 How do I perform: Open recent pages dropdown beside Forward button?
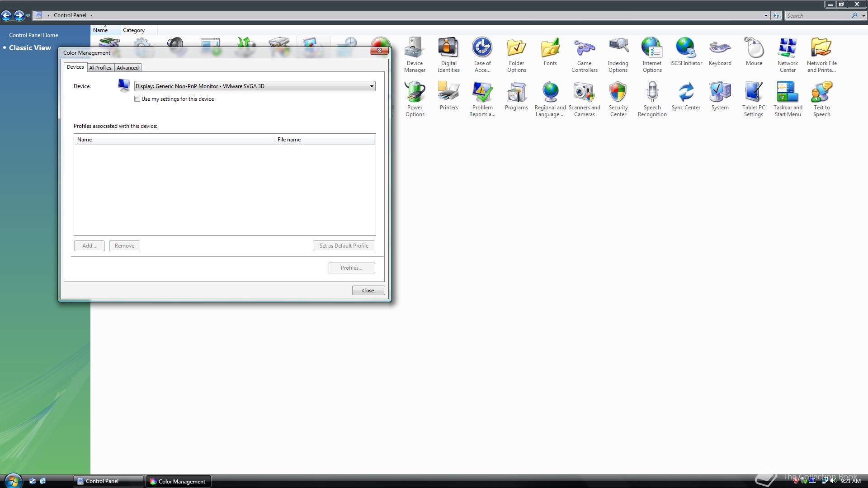click(28, 16)
